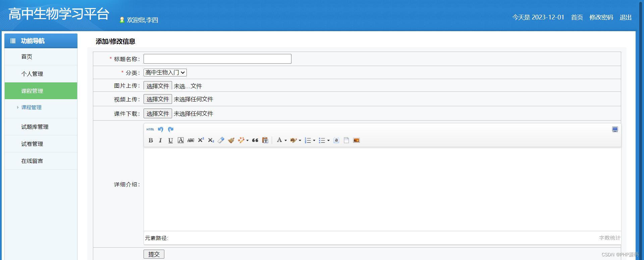Select the highlighted 课程管理 sidebar menu
644x260 pixels.
click(x=41, y=91)
